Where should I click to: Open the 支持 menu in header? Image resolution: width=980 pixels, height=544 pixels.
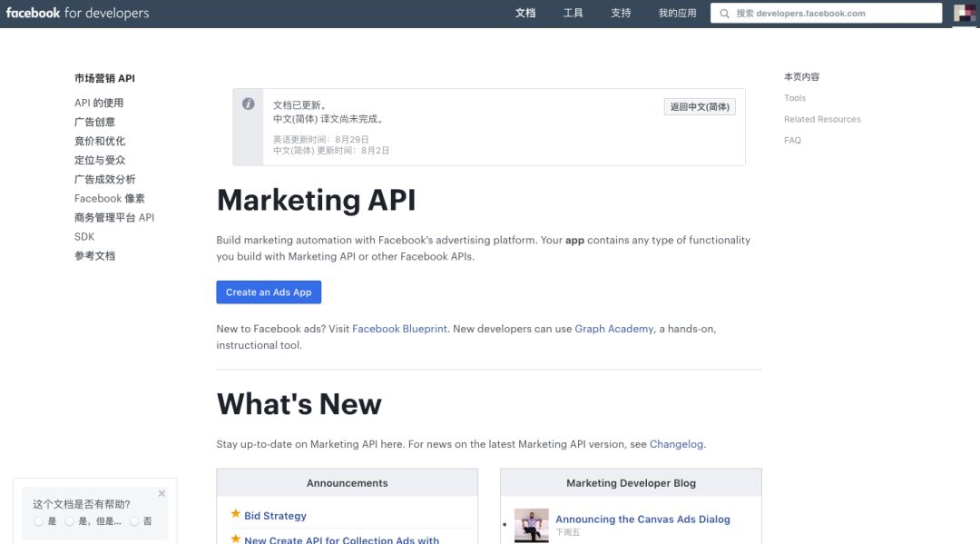(621, 13)
